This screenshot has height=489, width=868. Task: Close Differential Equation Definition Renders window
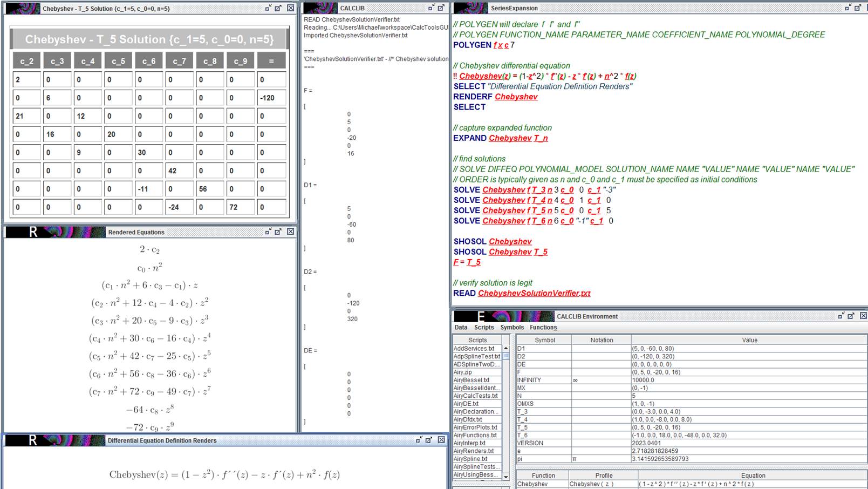pyautogui.click(x=441, y=440)
